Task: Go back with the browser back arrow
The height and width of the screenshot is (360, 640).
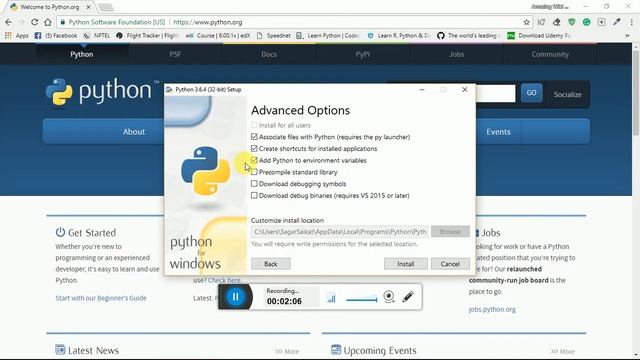Action: tap(9, 22)
